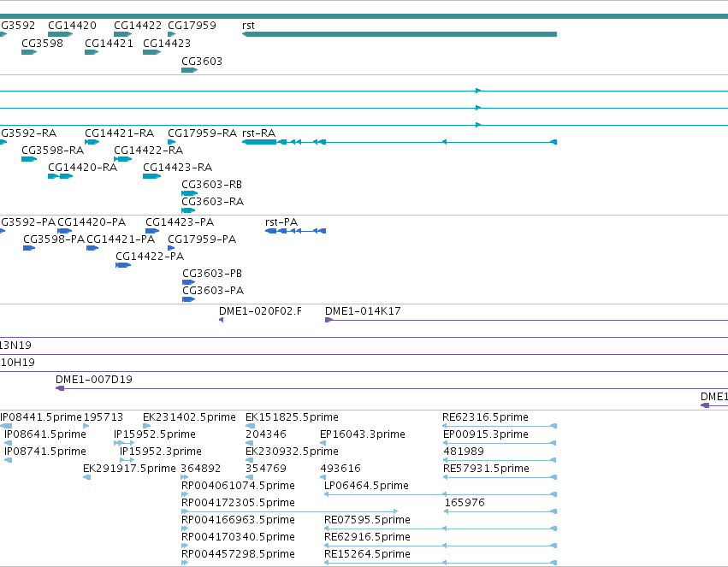
Task: Click the CG14421 gene label
Action: tap(109, 44)
